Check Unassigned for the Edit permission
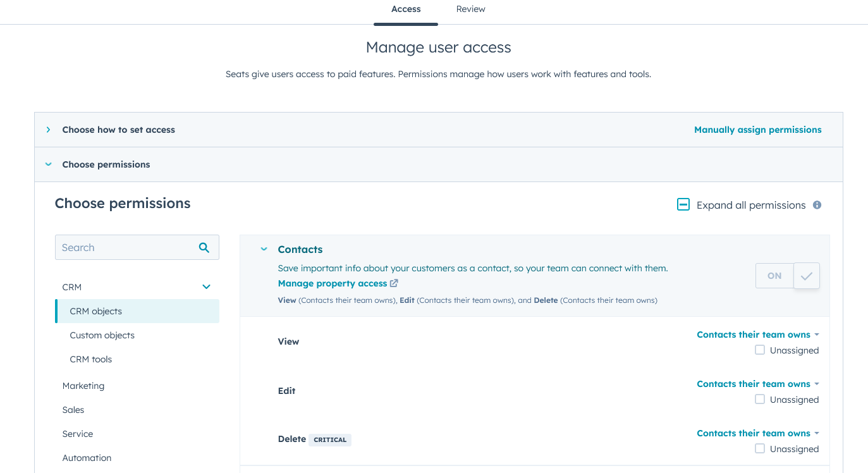Screen dimensions: 868x473 [x=759, y=399]
